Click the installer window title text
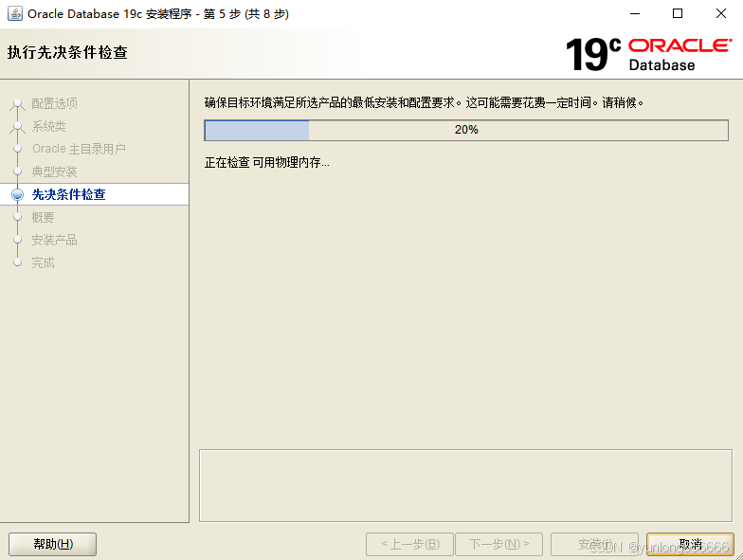Image resolution: width=743 pixels, height=560 pixels. 158,14
